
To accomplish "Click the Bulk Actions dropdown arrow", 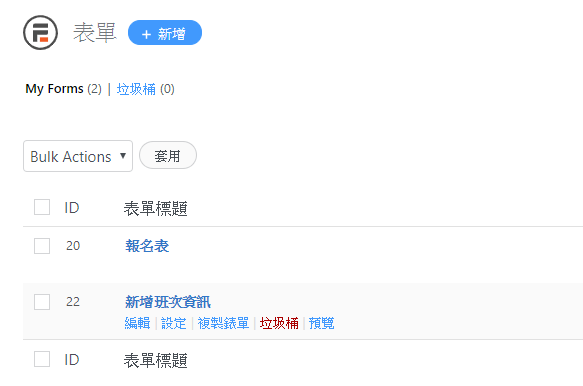I will coord(123,156).
